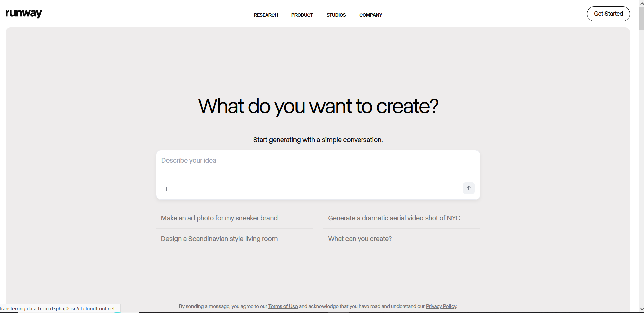Click the scrollbar down arrow
644x313 pixels.
coord(641,309)
